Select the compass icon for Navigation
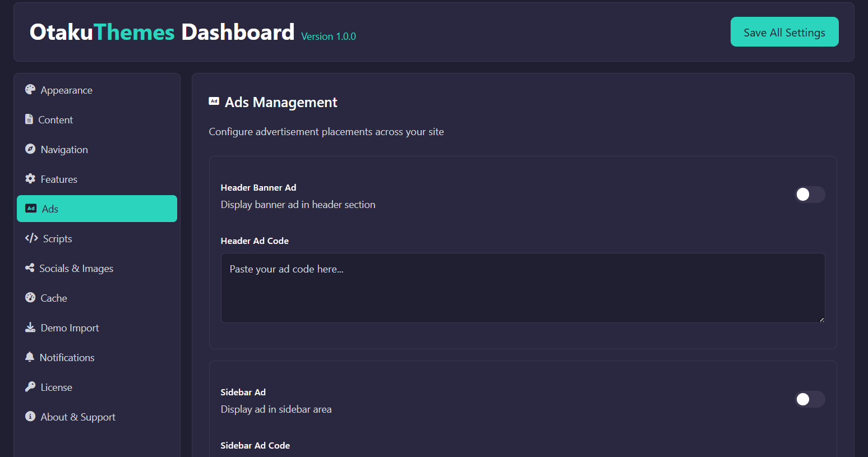Image resolution: width=868 pixels, height=457 pixels. pos(30,149)
